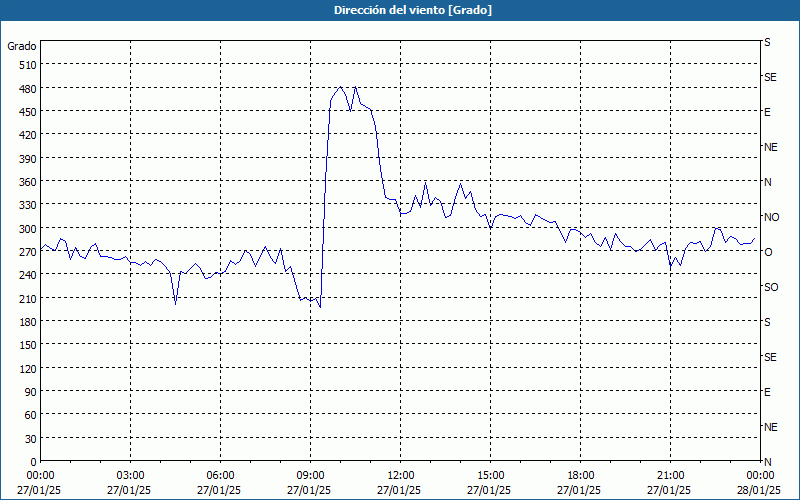The width and height of the screenshot is (800, 500).
Task: Select the 18:00 time label
Action: (x=581, y=476)
